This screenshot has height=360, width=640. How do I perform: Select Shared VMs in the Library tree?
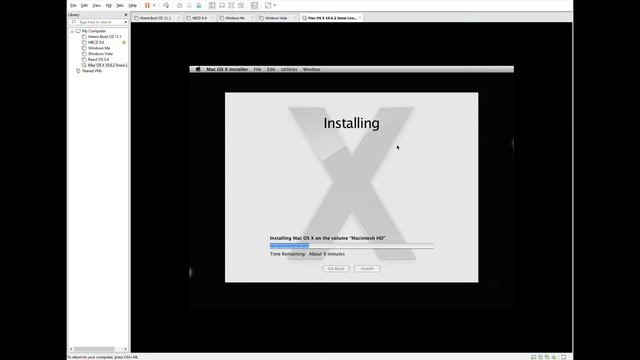[x=91, y=71]
